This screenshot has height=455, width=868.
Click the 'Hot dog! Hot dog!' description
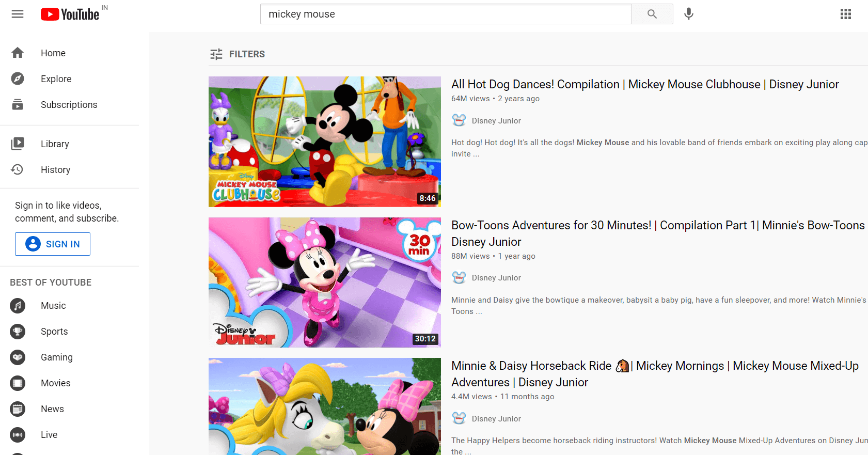[x=659, y=148]
